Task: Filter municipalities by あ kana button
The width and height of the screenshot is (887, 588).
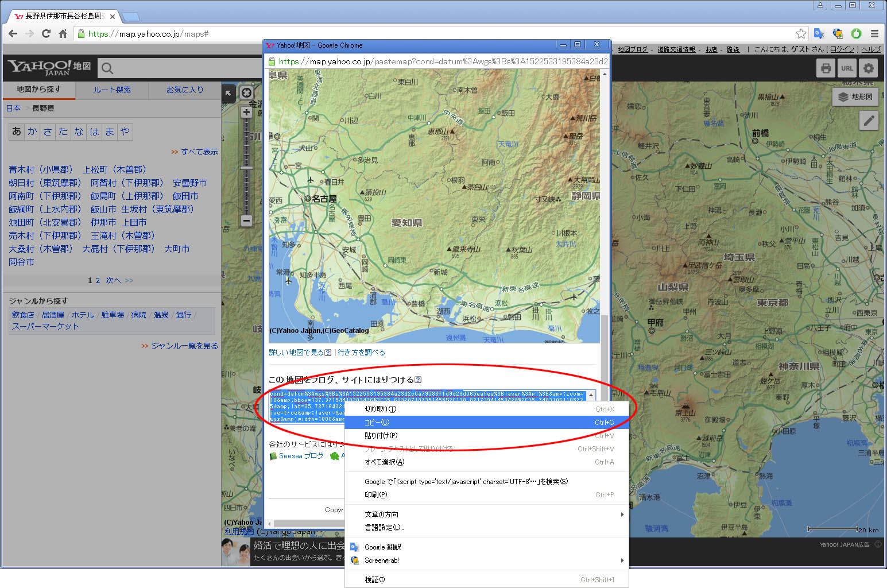Action: tap(17, 131)
